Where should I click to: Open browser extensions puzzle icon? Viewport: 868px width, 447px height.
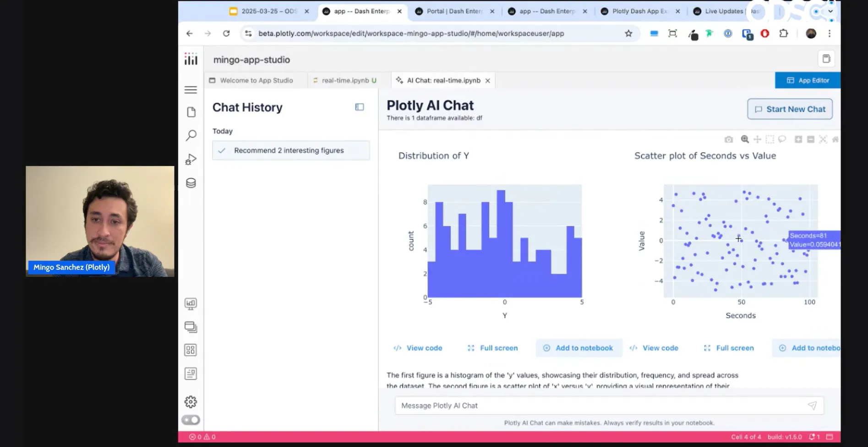coord(784,33)
